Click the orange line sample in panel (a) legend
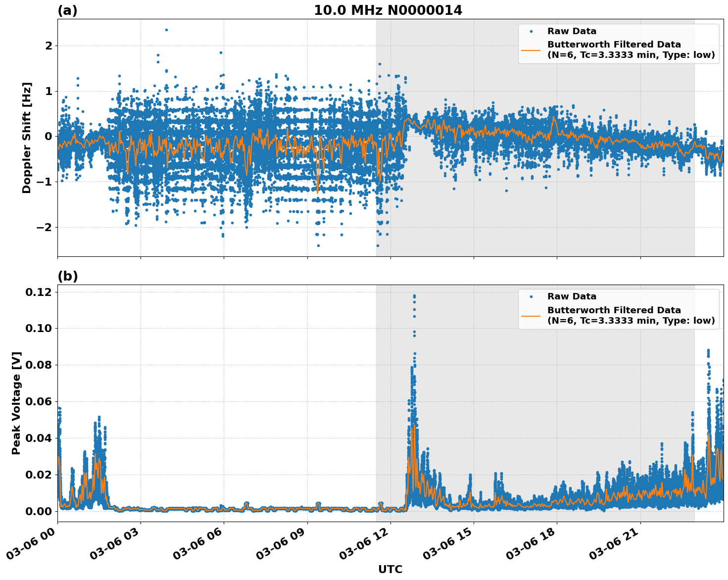 click(532, 50)
